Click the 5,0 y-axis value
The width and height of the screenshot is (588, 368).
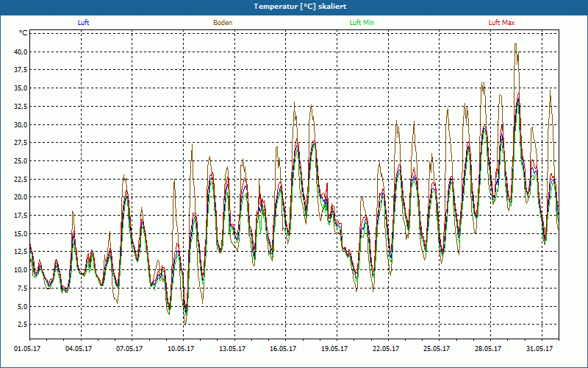click(x=22, y=306)
